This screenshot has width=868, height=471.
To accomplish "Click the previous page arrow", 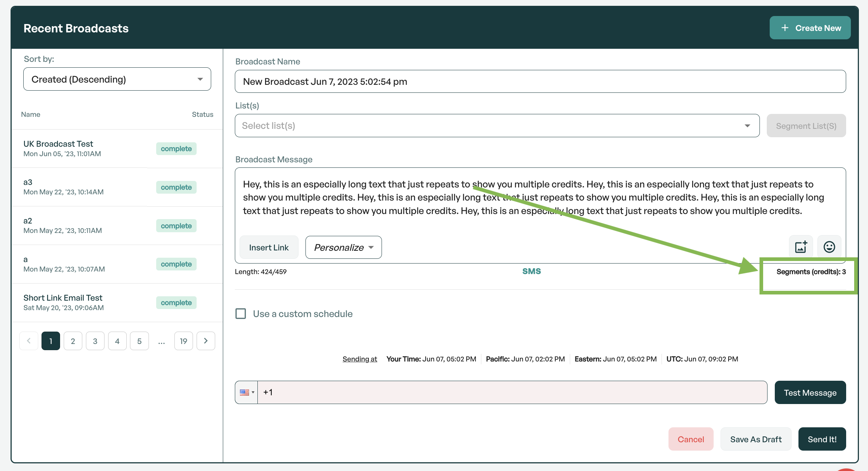I will (x=29, y=341).
